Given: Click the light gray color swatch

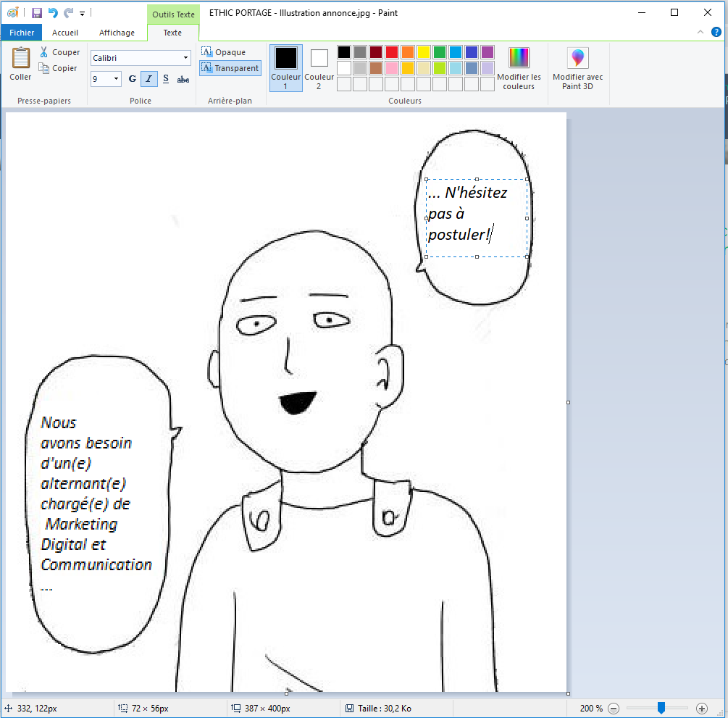Looking at the screenshot, I should pos(360,68).
